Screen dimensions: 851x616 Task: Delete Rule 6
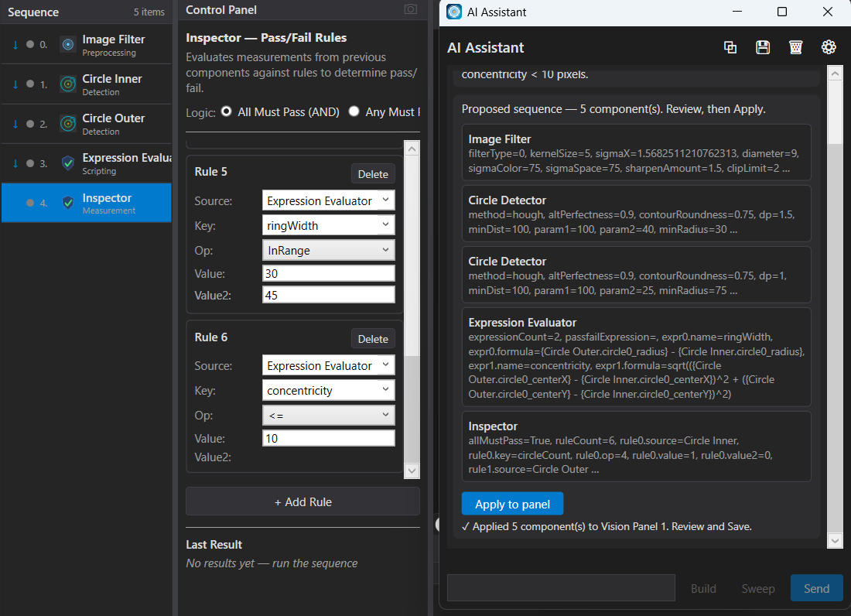coord(373,339)
